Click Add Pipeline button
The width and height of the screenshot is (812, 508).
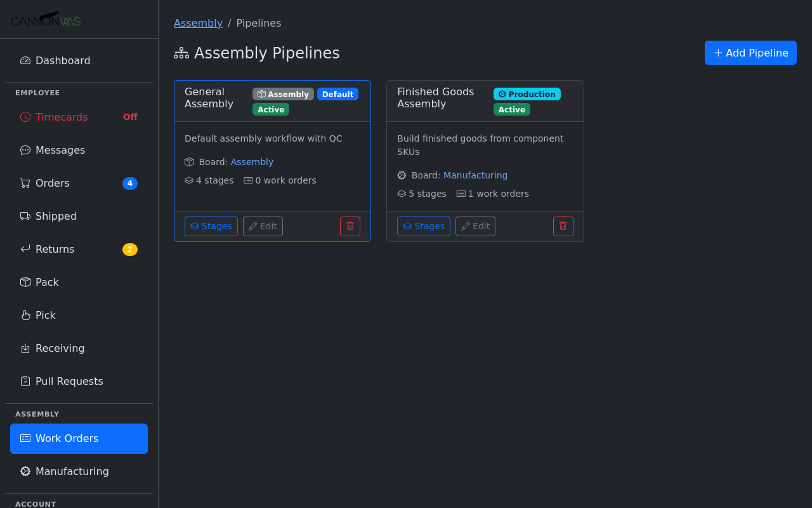750,53
